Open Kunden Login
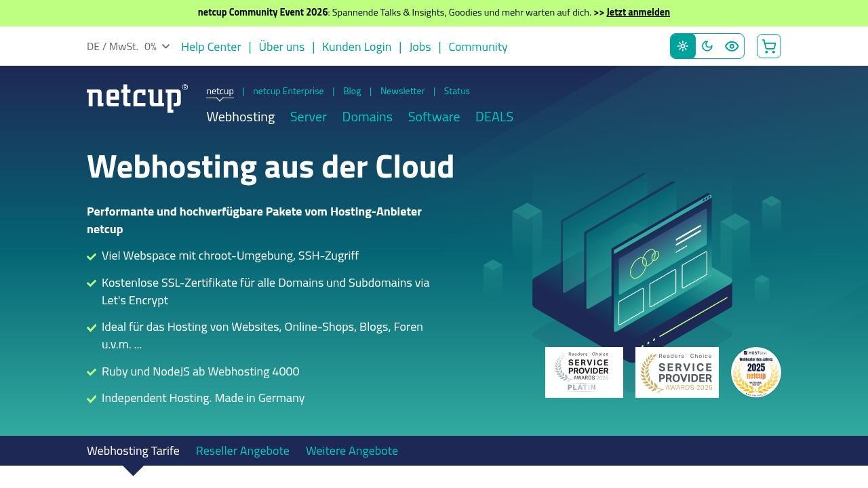This screenshot has width=868, height=488. [x=357, y=47]
